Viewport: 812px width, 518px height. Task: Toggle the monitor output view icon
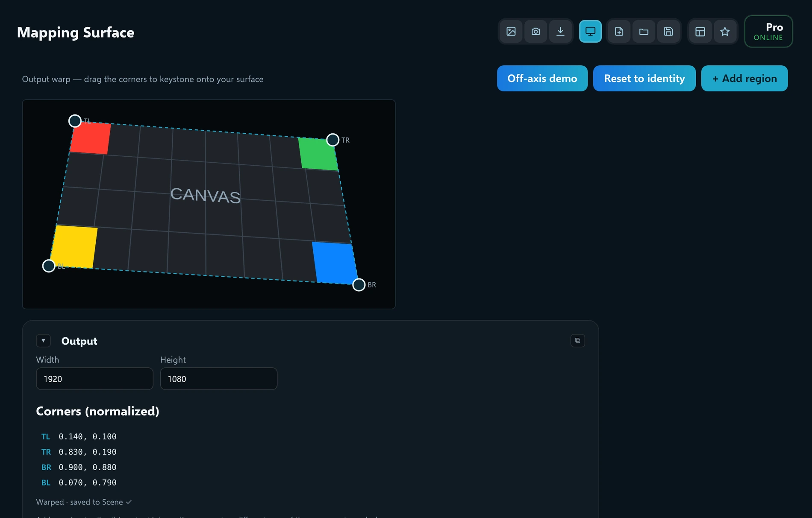point(590,31)
